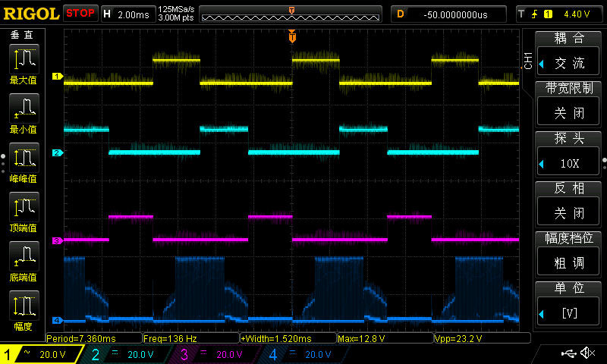Click the muted speaker sound icon
Image resolution: width=607 pixels, height=364 pixels.
click(x=587, y=353)
